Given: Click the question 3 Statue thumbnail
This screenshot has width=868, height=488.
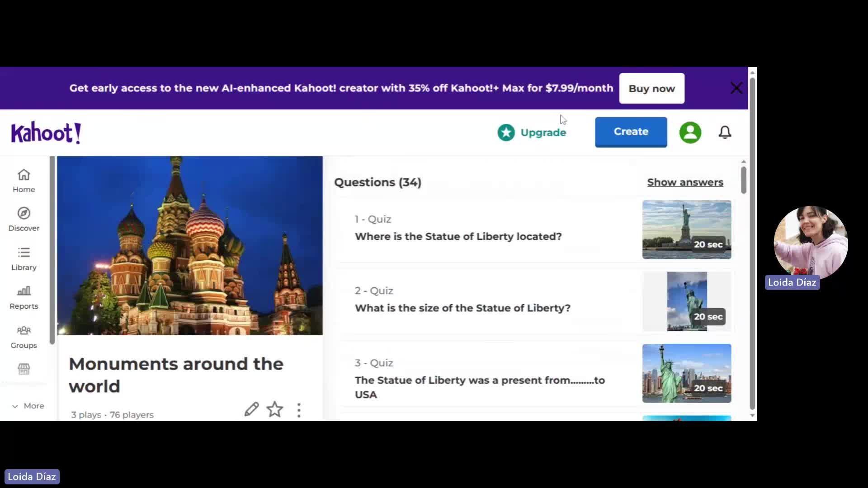Looking at the screenshot, I should tap(686, 373).
